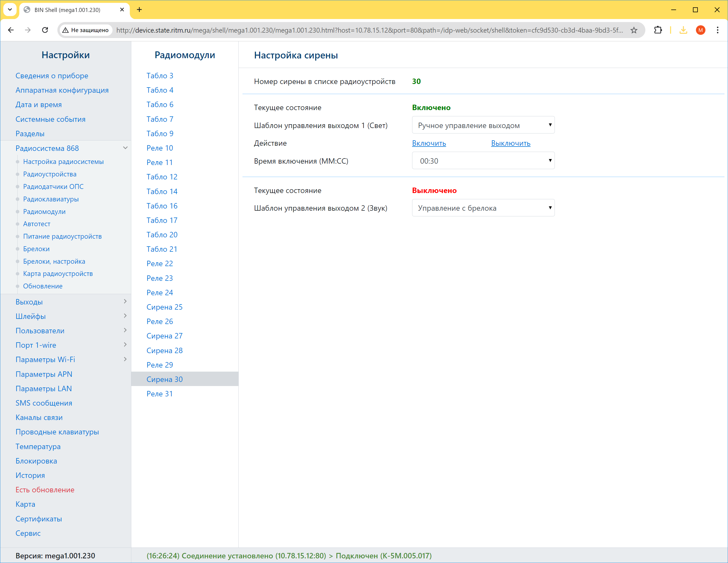Click the 'Не защищено' security indicator
The image size is (728, 563).
(x=86, y=30)
